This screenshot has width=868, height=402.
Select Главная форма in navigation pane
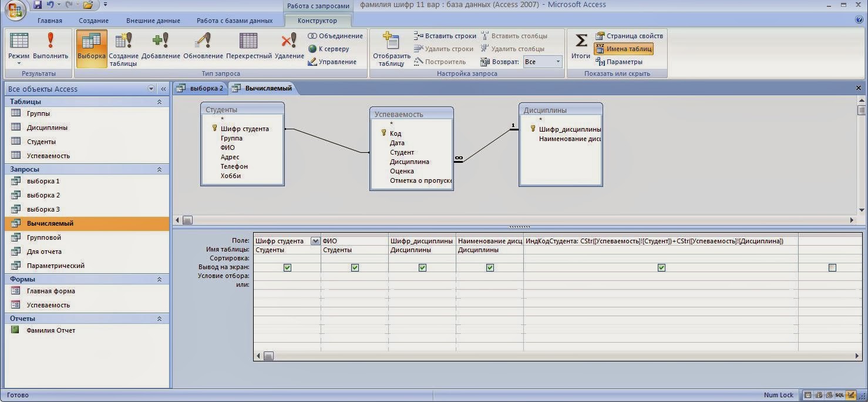tap(87, 291)
